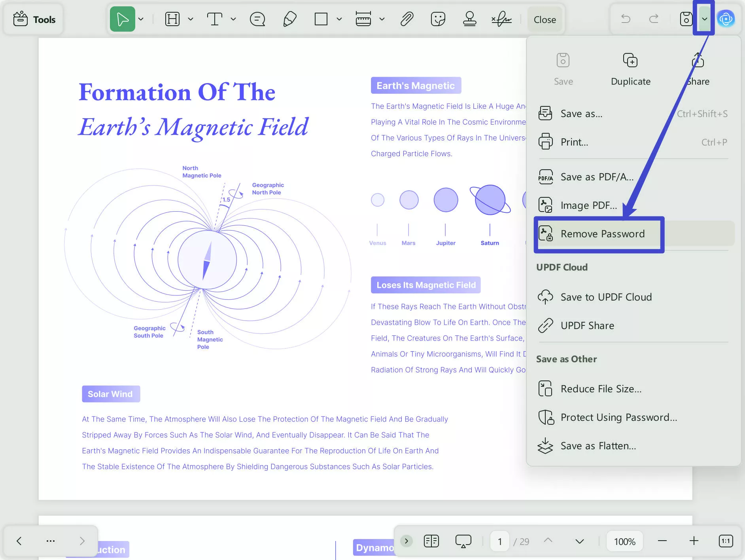
Task: Open the select tool dropdown arrow
Action: coord(141,19)
